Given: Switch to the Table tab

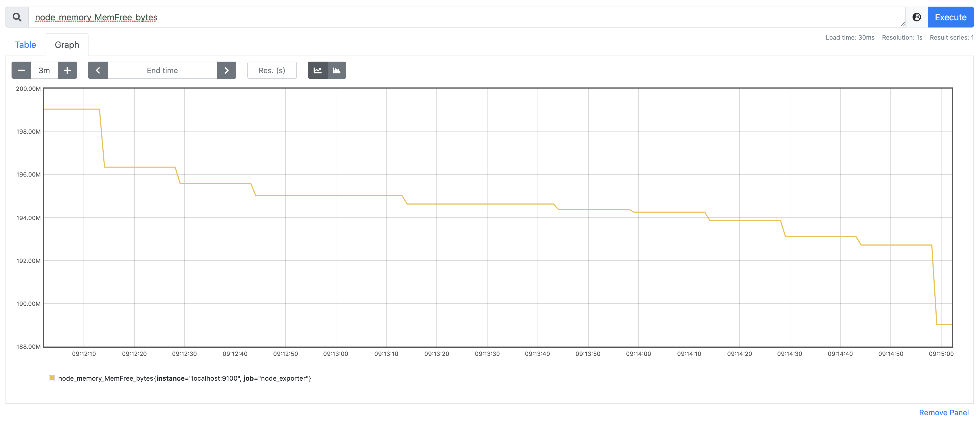Looking at the screenshot, I should coord(26,45).
